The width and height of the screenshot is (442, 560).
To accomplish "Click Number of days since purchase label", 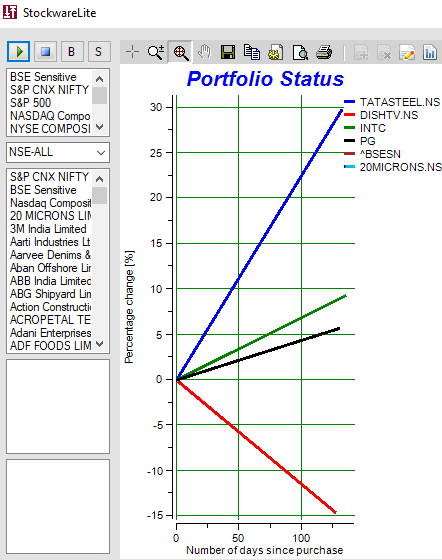I will click(265, 550).
